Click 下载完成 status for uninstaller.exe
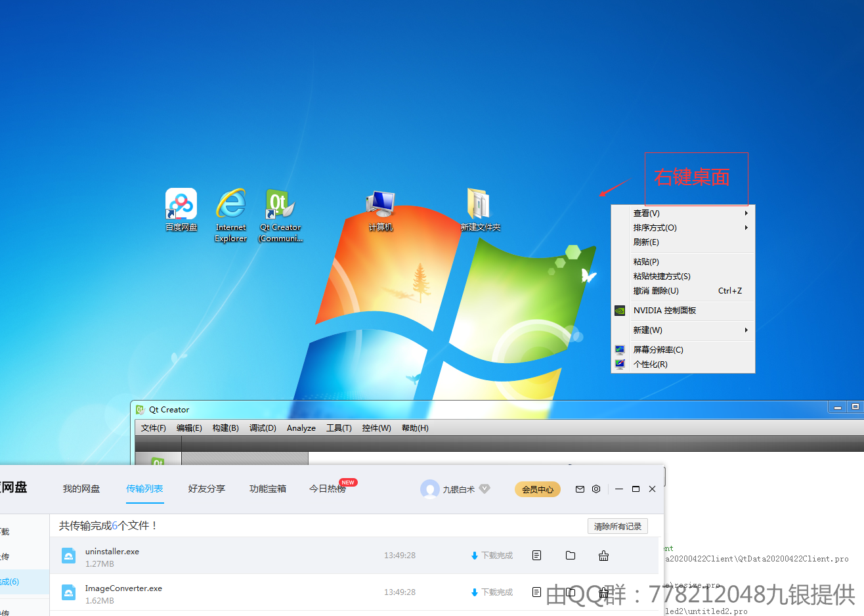This screenshot has width=864, height=616. 492,556
